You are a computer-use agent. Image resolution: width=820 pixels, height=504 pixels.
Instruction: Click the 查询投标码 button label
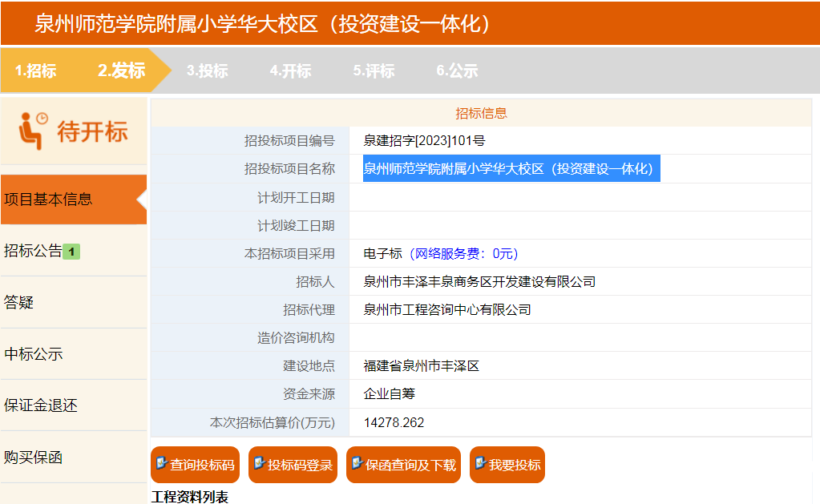pyautogui.click(x=202, y=465)
